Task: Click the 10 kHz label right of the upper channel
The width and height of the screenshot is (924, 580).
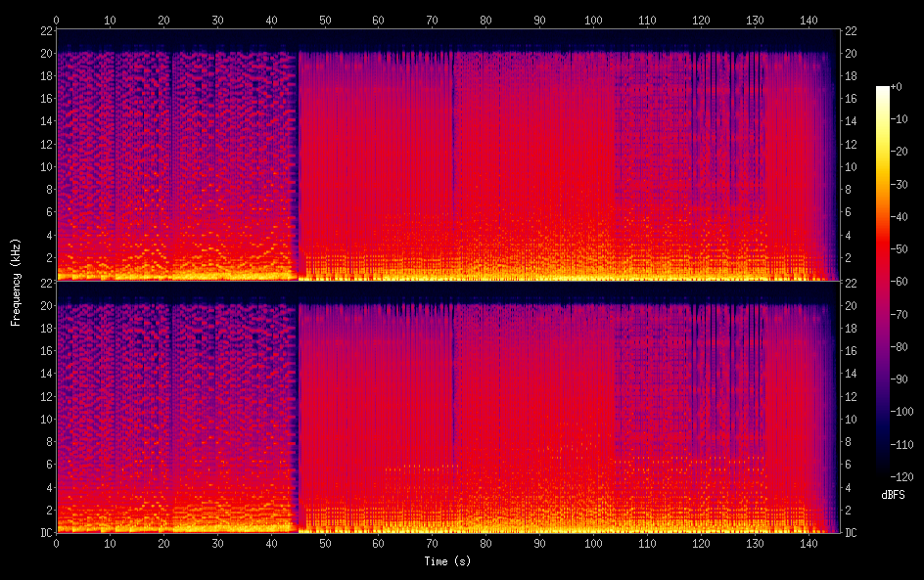Action: [x=852, y=166]
